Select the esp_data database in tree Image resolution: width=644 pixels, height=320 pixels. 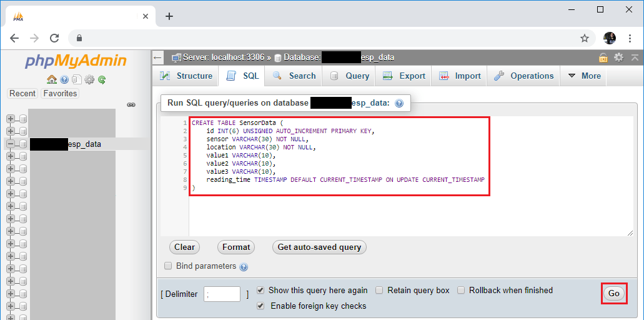(66, 144)
